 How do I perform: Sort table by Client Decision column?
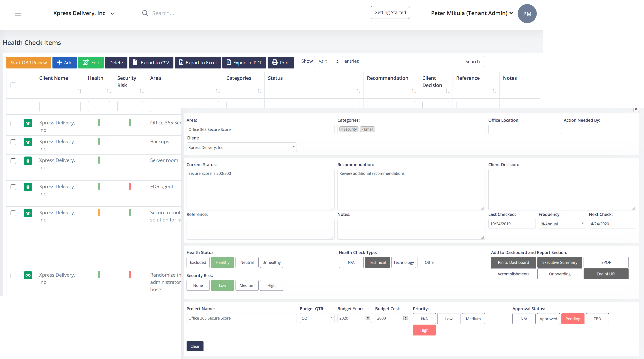447,91
